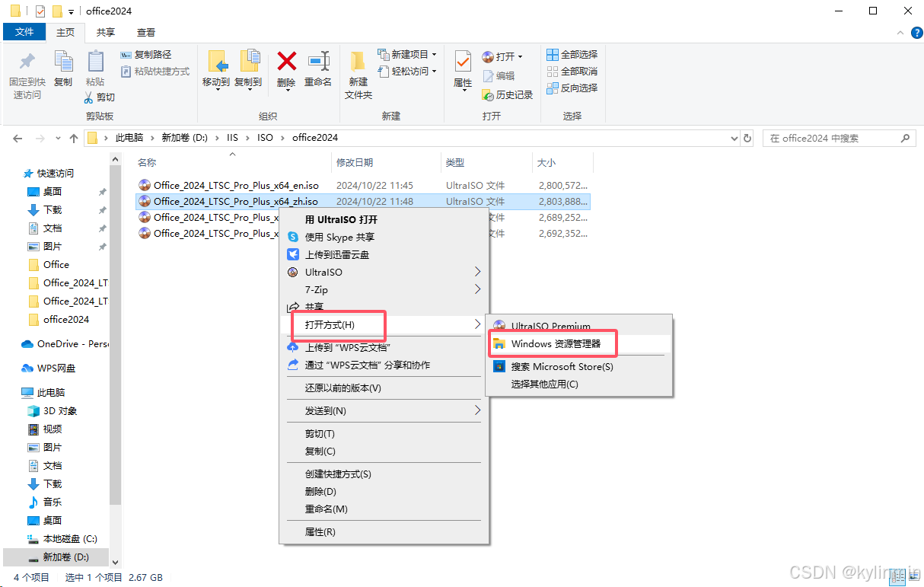Image resolution: width=924 pixels, height=587 pixels.
Task: Open Quick access in navigation pane
Action: (55, 174)
